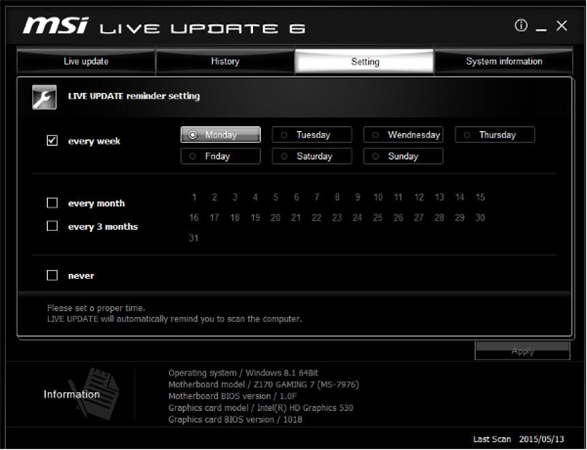
Task: Click the info icon in title bar
Action: pyautogui.click(x=521, y=25)
